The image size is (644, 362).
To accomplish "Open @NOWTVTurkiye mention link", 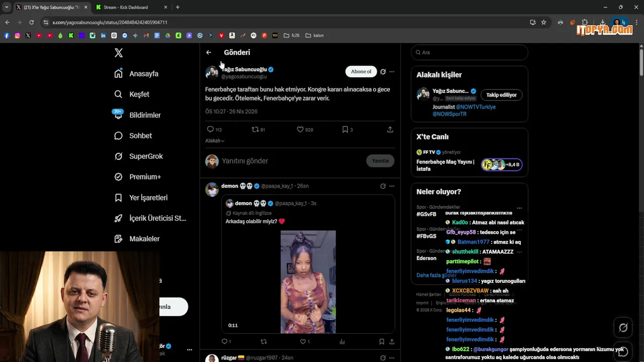I will [475, 107].
